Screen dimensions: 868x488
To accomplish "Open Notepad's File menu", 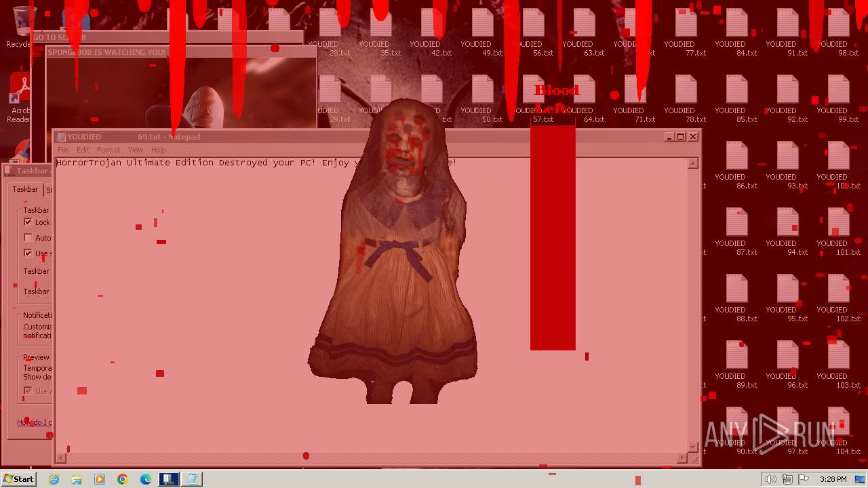I will (63, 150).
